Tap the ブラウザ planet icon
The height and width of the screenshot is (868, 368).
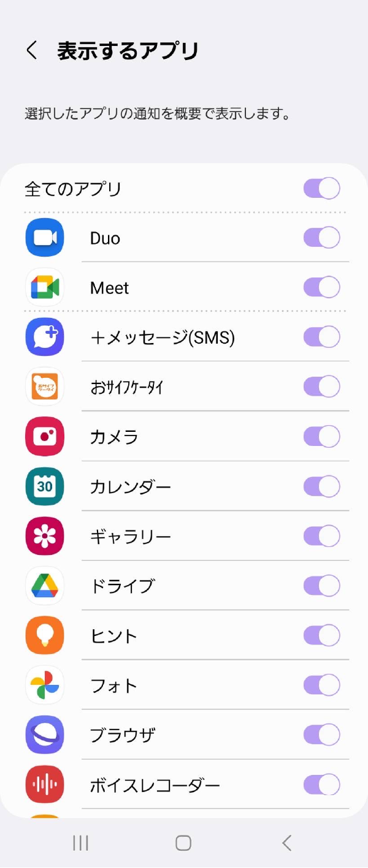45,734
